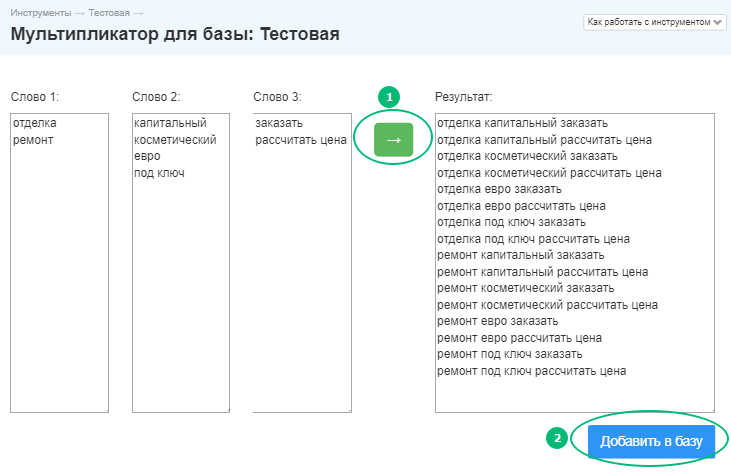Click the word отделка in Слово 1
Viewport: 731px width, 474px height.
click(35, 123)
